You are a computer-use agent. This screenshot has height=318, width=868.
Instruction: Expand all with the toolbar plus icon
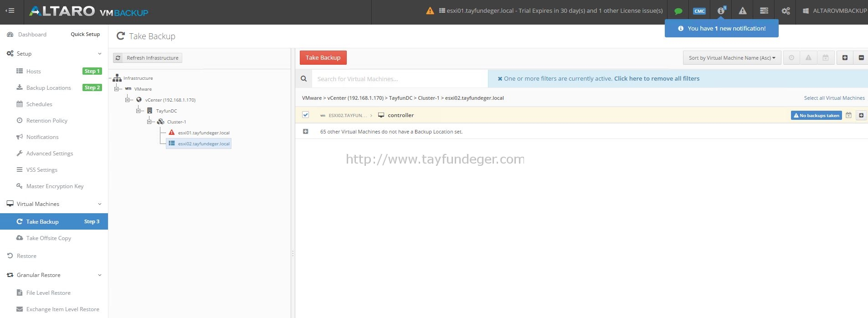(845, 58)
